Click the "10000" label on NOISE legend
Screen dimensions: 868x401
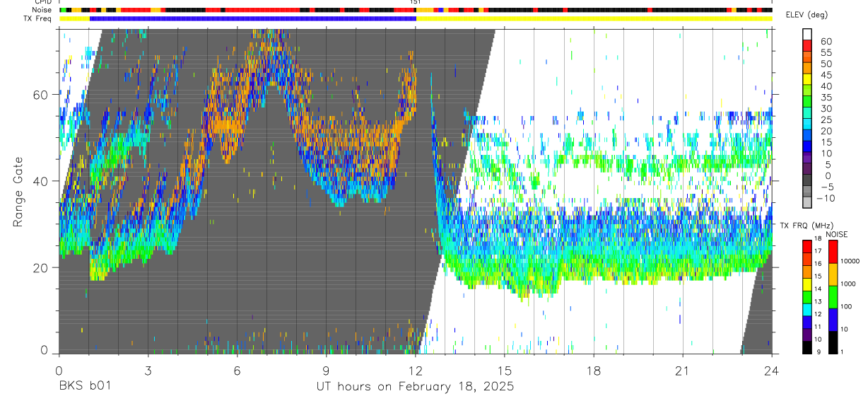[x=852, y=261]
